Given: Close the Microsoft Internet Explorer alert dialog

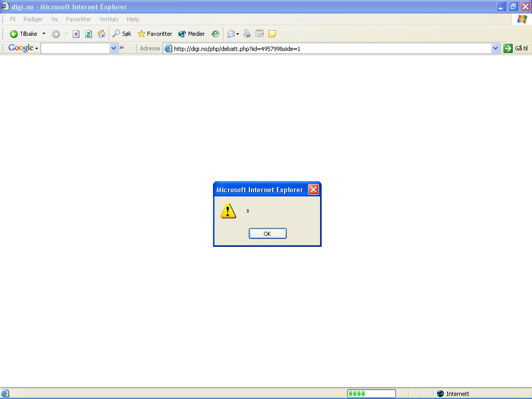Looking at the screenshot, I should (x=313, y=189).
